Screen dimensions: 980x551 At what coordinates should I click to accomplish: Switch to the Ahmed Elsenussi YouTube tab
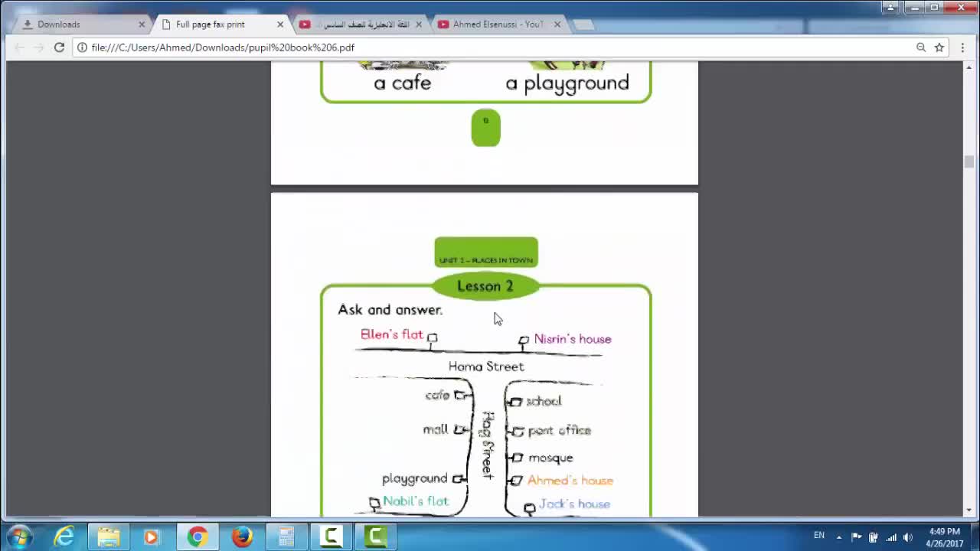point(496,24)
